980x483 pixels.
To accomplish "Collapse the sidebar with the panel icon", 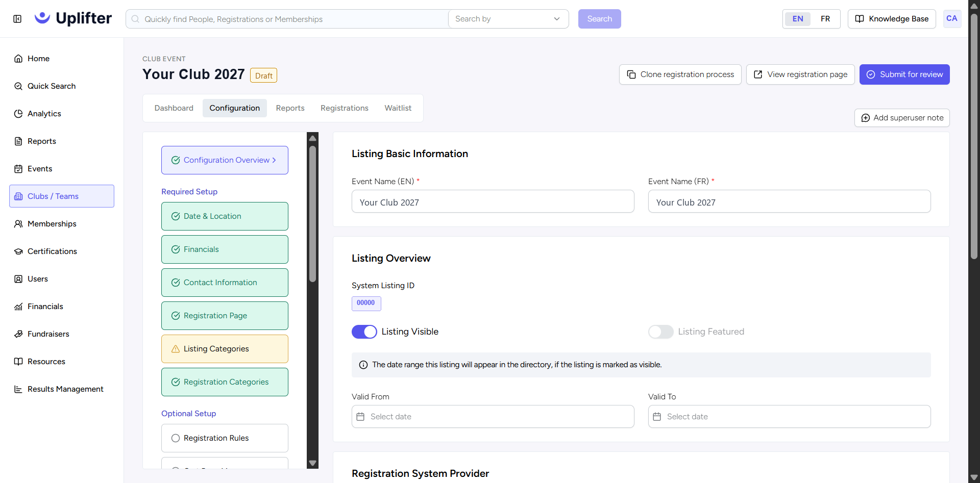I will 17,19.
